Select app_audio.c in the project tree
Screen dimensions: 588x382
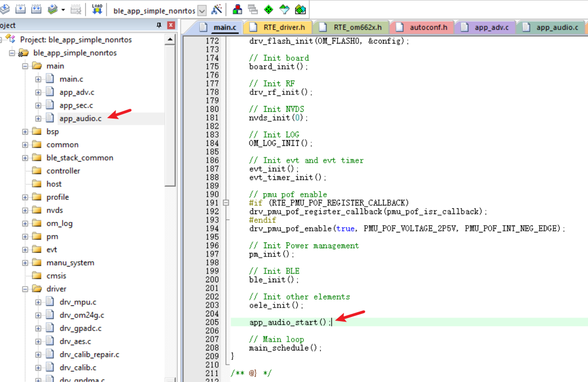pos(80,119)
